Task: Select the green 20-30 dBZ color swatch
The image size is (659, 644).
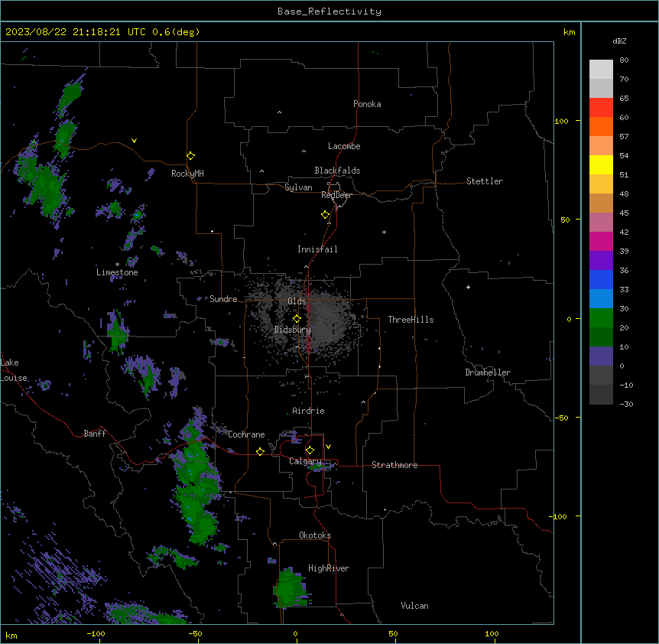Action: pos(601,318)
